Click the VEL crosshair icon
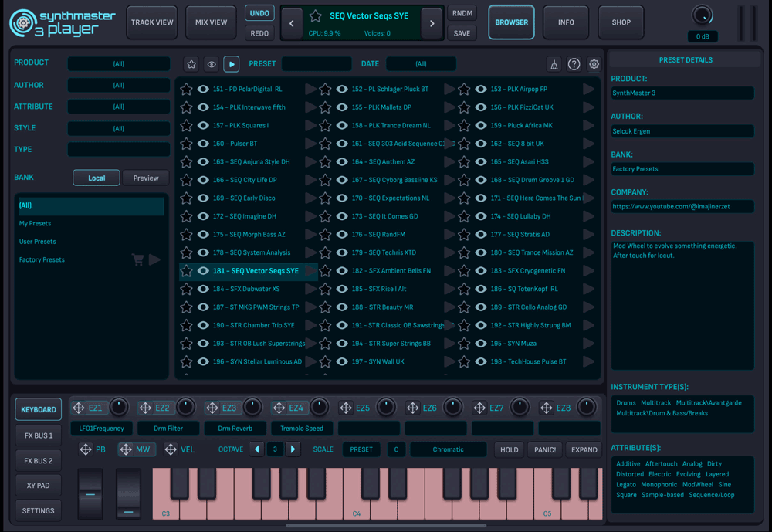The height and width of the screenshot is (532, 772). pos(171,449)
